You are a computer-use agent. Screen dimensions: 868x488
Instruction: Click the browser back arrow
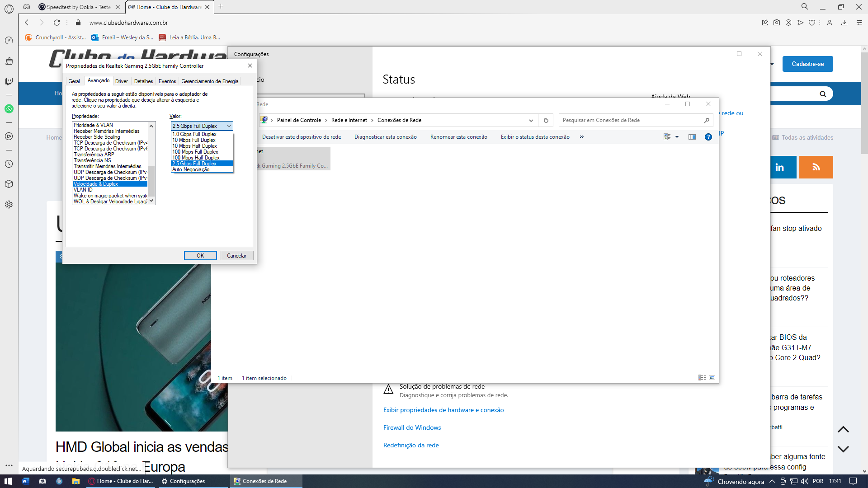pos(27,23)
